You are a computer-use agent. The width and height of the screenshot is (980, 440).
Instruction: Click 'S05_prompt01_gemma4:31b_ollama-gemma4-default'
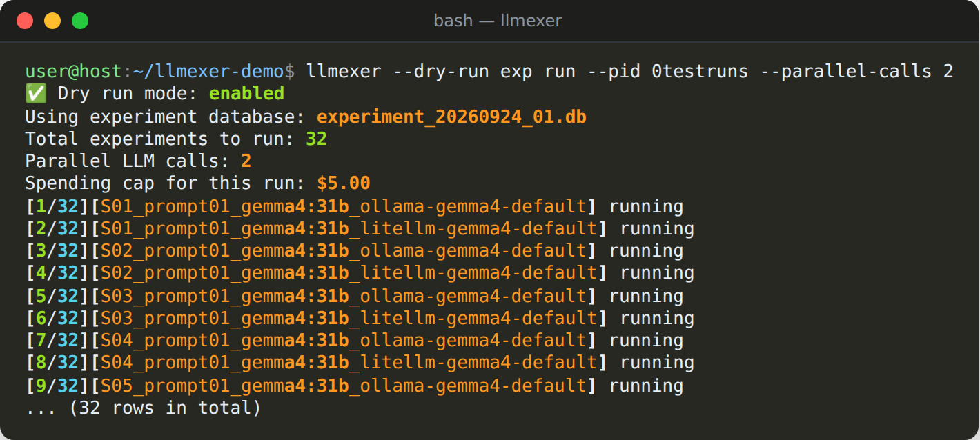(343, 386)
